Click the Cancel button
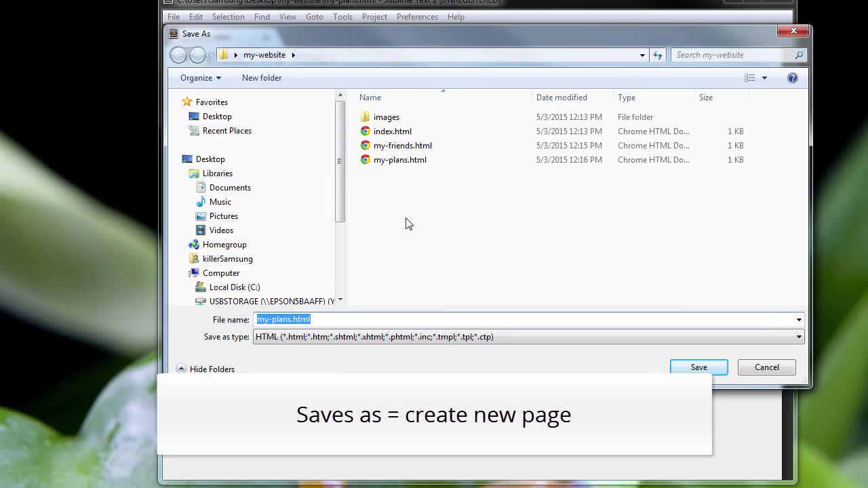The height and width of the screenshot is (488, 868). [x=767, y=367]
